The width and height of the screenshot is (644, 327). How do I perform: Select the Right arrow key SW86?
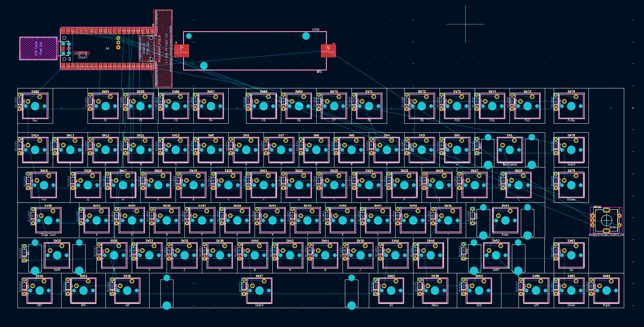click(607, 291)
